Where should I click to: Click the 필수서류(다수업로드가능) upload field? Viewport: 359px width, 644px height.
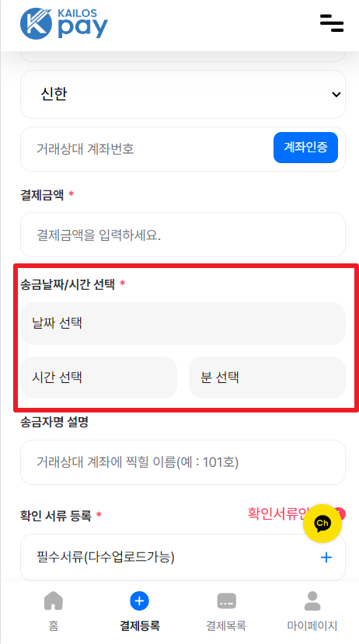[183, 557]
